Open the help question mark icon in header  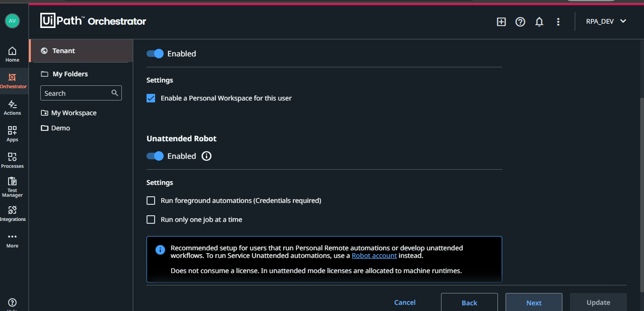520,22
